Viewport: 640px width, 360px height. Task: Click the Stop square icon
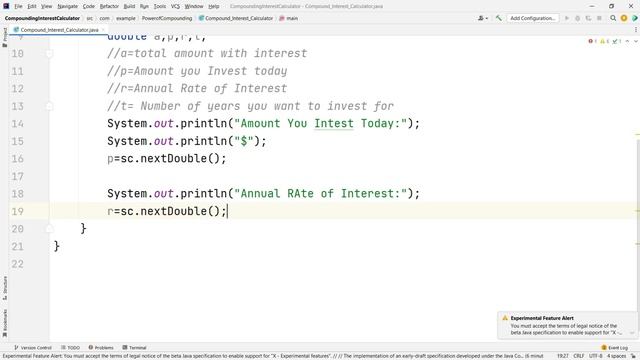pos(599,18)
